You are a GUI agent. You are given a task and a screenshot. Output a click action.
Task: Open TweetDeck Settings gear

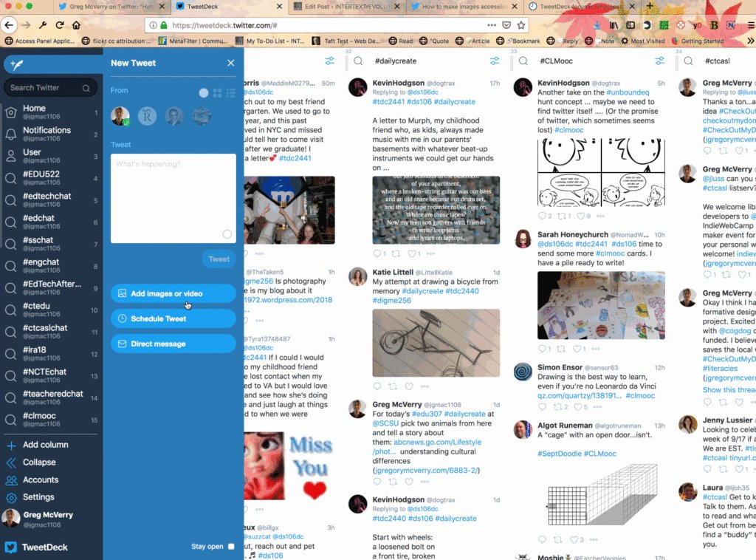(30, 497)
